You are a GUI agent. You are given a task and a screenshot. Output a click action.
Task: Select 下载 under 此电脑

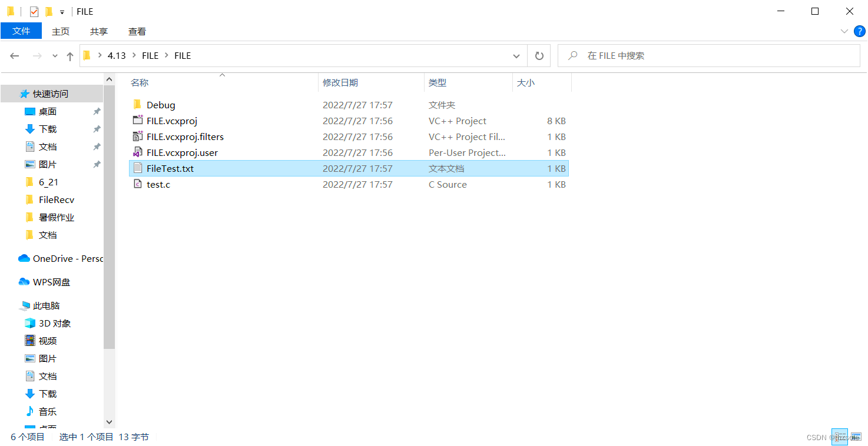tap(48, 394)
